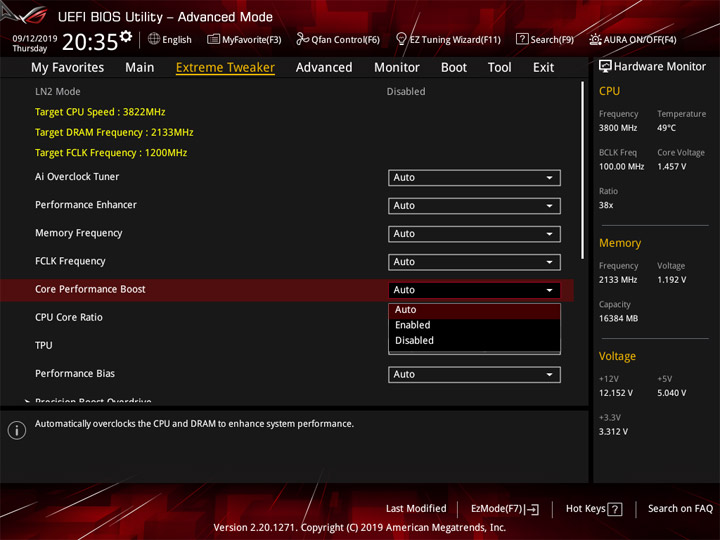
Task: Click the +3.3V reading 3.312 V
Action: click(613, 432)
